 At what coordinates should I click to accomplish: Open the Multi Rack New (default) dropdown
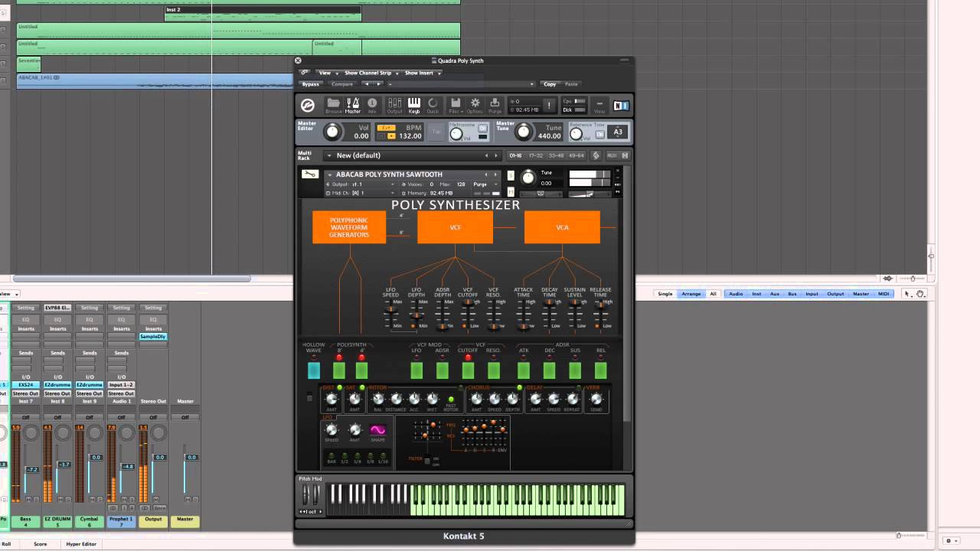tap(413, 155)
